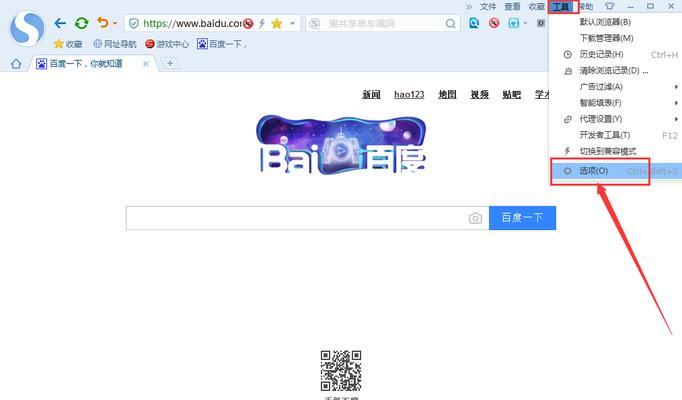The width and height of the screenshot is (682, 400).
Task: Open the 收藏 menu in menu bar
Action: pos(537,7)
